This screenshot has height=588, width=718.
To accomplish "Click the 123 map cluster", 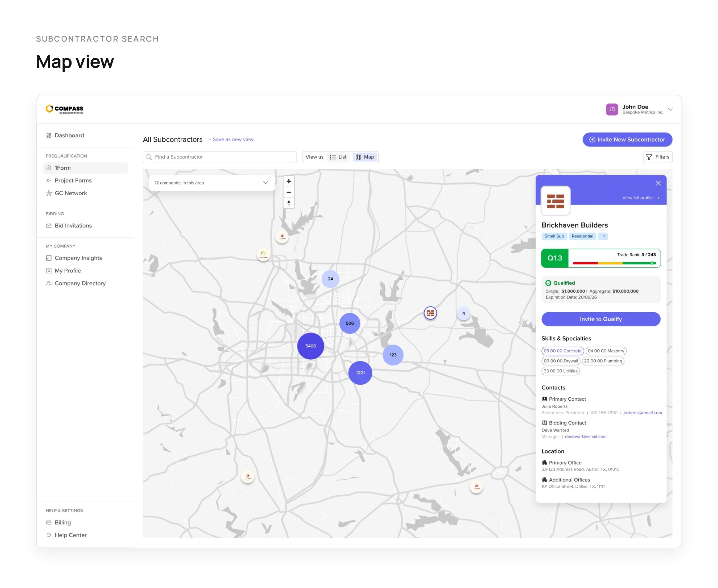I will tap(393, 355).
